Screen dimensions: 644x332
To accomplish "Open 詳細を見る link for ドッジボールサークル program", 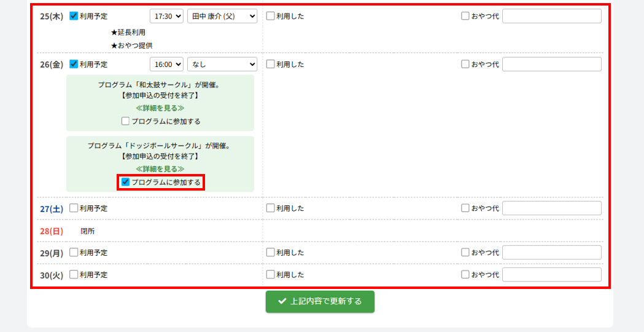I will 160,168.
